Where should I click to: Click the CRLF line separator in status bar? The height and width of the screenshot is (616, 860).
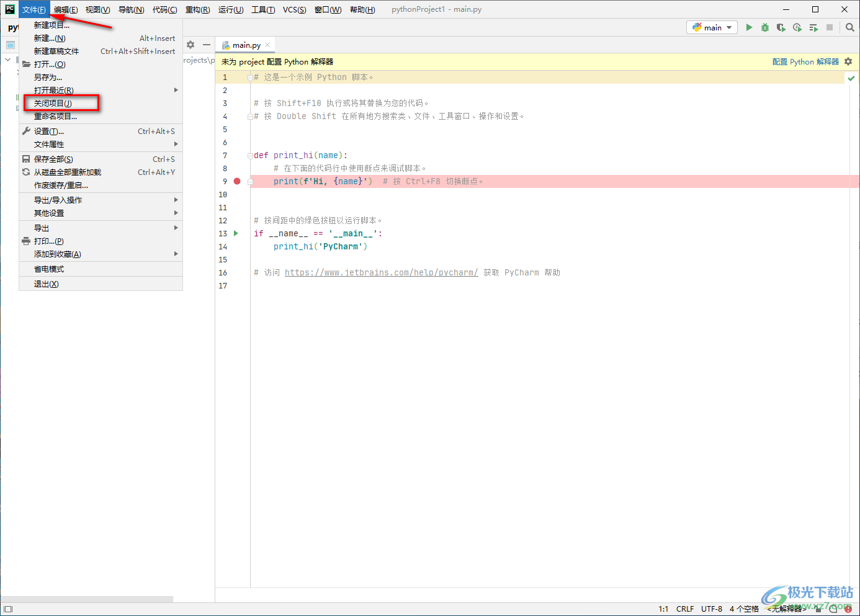pos(685,609)
